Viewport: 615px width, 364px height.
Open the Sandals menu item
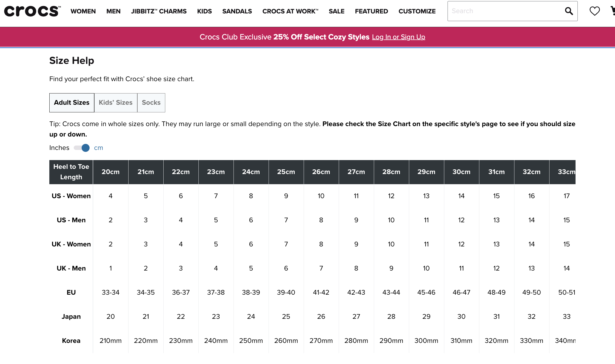pos(237,11)
